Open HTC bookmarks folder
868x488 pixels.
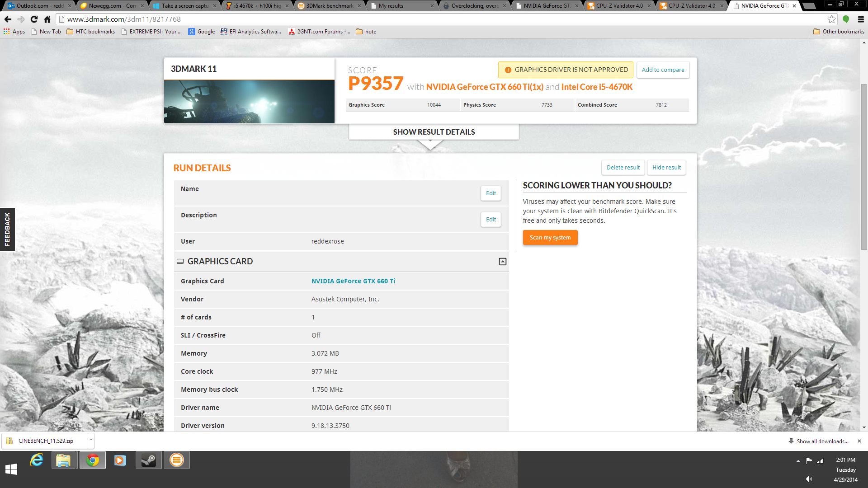click(x=90, y=32)
